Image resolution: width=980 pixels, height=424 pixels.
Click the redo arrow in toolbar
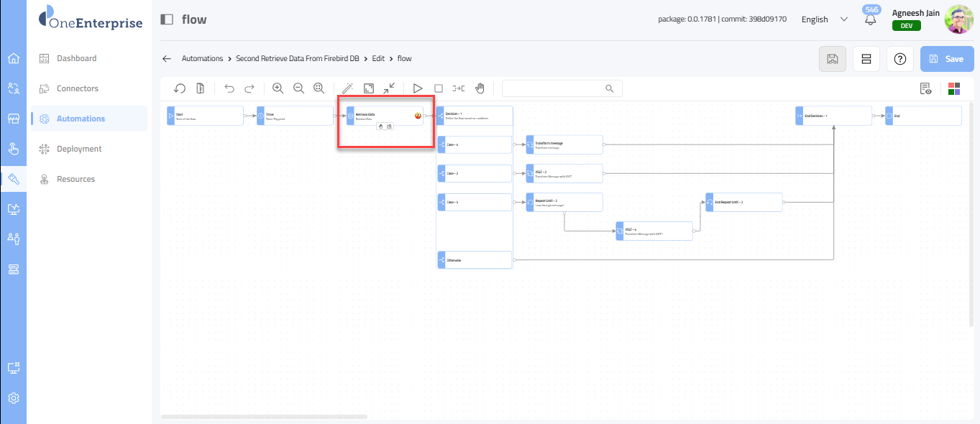[x=249, y=88]
